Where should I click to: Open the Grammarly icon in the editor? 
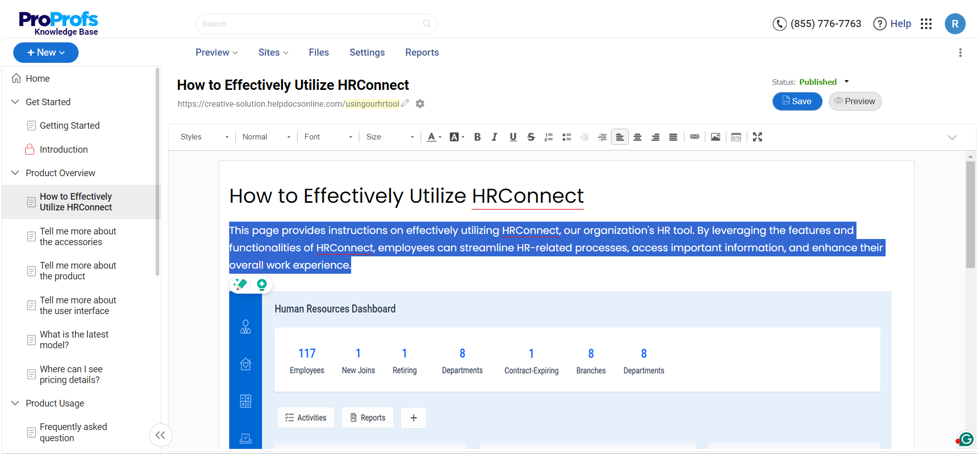click(x=966, y=439)
